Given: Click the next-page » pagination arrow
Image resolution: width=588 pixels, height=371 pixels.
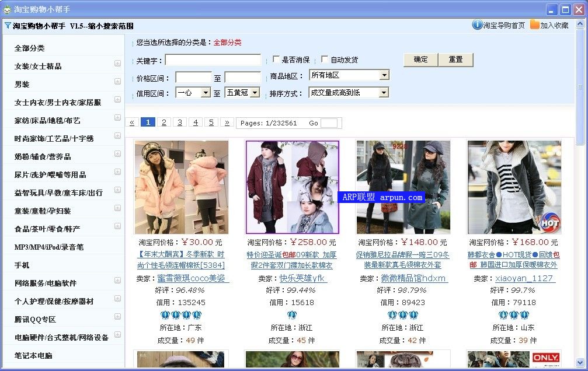Looking at the screenshot, I should pyautogui.click(x=227, y=123).
